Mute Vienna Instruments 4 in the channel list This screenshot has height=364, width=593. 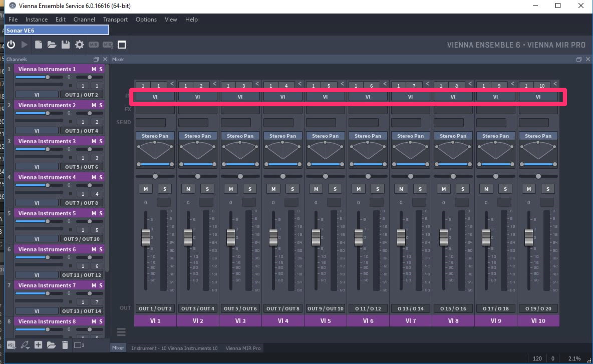[x=94, y=177]
